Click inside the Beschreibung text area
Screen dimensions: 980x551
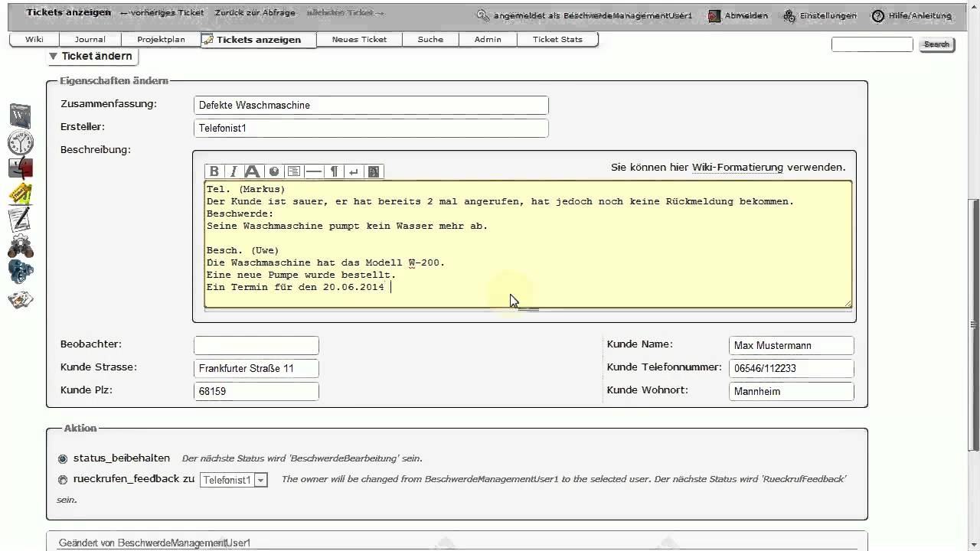coord(528,244)
